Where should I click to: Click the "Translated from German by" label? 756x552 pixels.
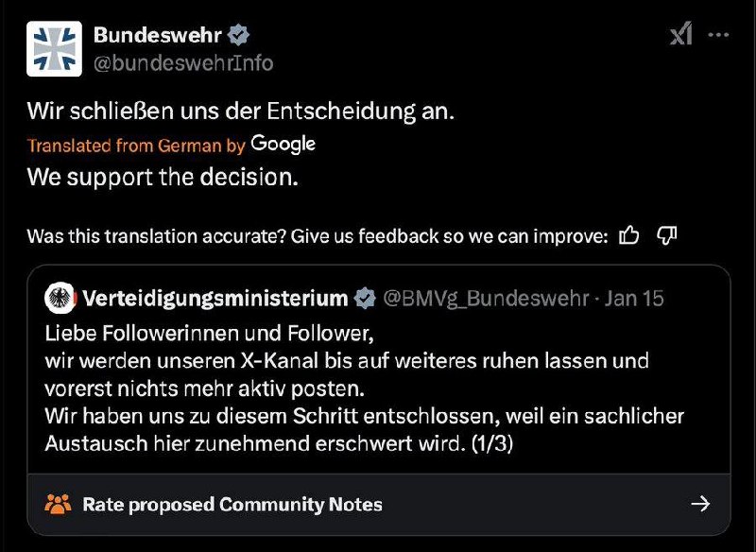[136, 146]
